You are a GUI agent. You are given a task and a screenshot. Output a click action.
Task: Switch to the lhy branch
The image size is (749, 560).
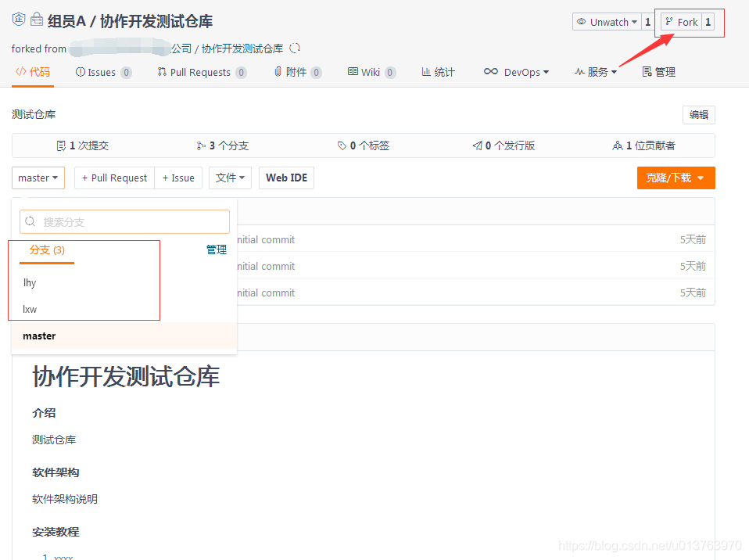click(124, 282)
